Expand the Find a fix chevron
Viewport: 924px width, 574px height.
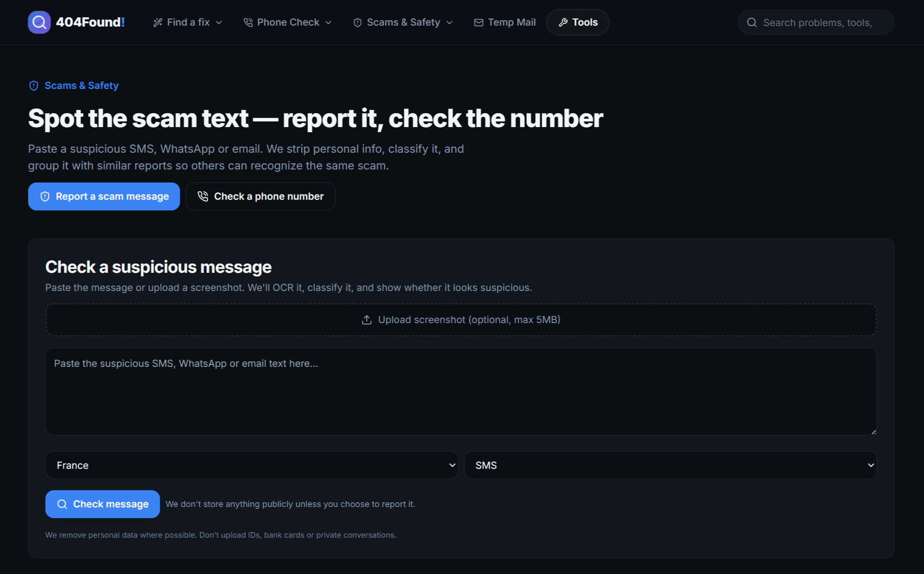pyautogui.click(x=219, y=22)
